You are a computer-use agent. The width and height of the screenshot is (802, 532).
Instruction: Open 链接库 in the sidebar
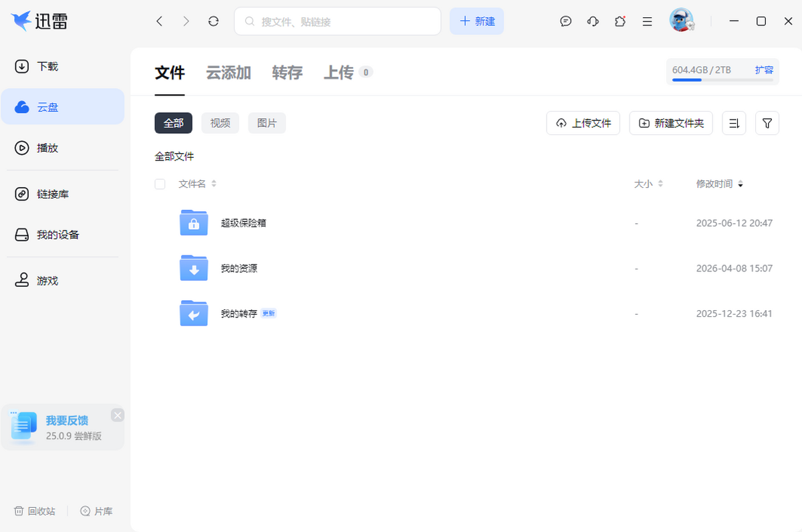point(62,194)
